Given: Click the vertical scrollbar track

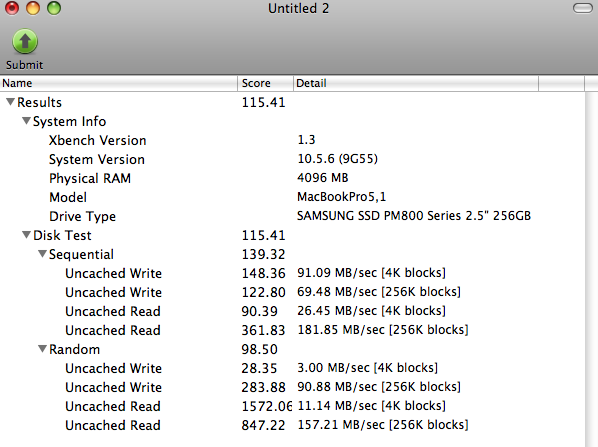Looking at the screenshot, I should pos(592,269).
